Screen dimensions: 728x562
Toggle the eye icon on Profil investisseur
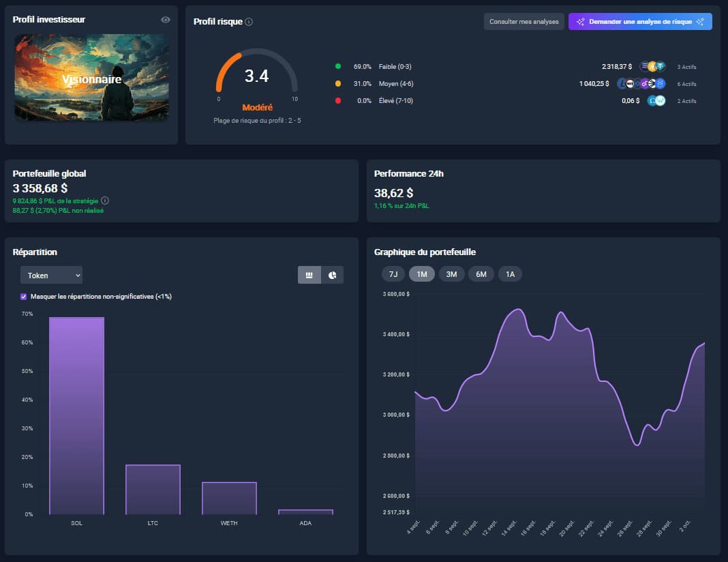(165, 20)
